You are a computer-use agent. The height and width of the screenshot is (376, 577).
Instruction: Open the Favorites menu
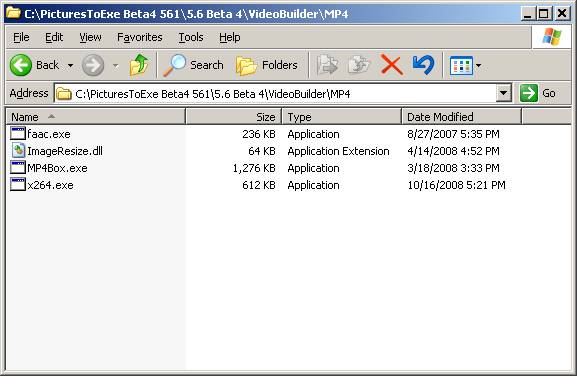click(x=139, y=37)
